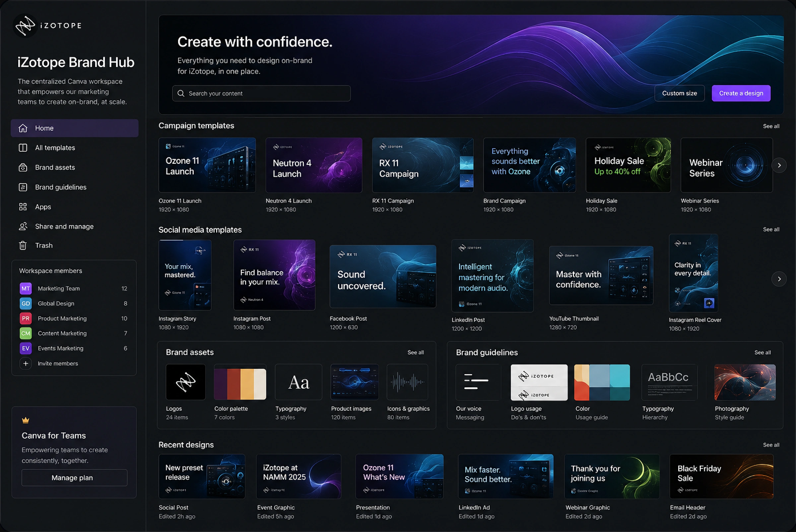The height and width of the screenshot is (532, 796).
Task: Click the Manage plan button
Action: pos(74,478)
